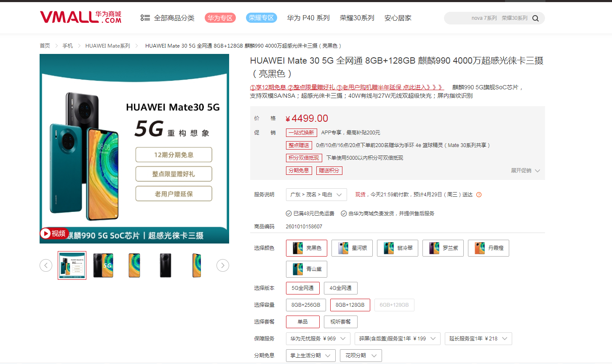Select the side-angle phone thumbnail

coord(197,265)
